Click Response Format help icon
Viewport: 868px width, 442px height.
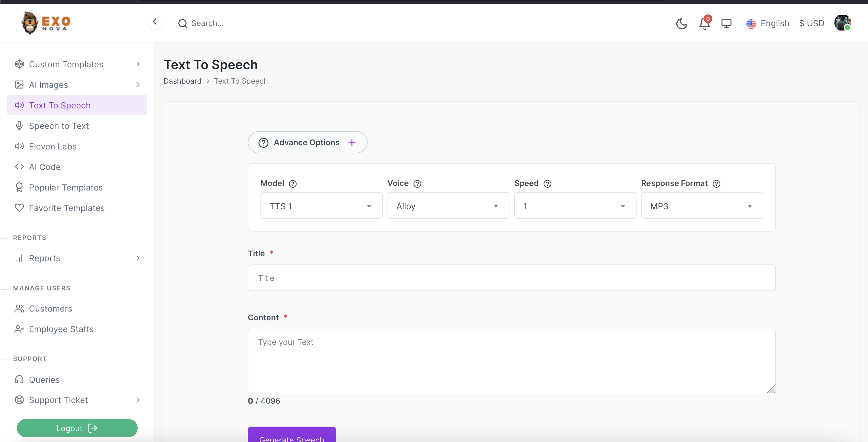[x=716, y=184]
